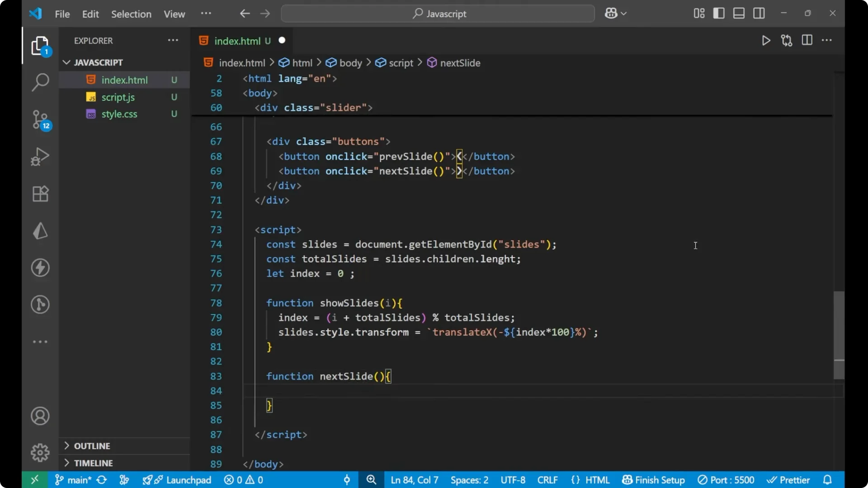Expand the OUTLINE section

click(x=92, y=446)
